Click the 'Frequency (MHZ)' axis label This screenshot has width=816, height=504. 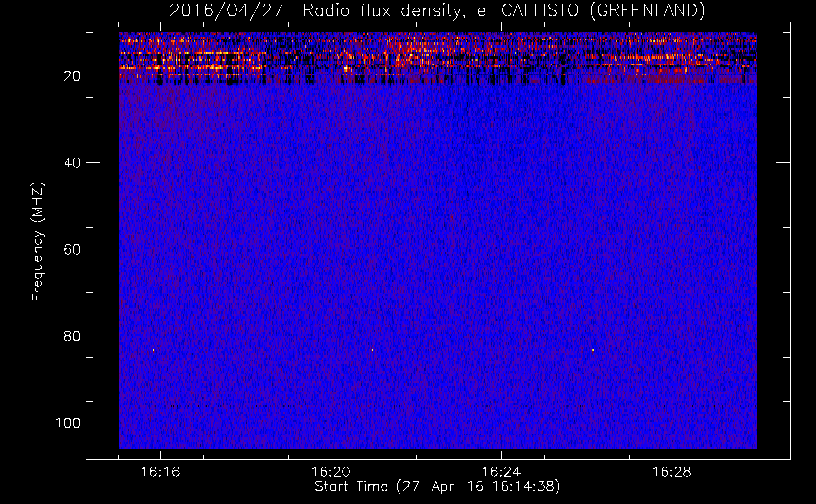(38, 242)
